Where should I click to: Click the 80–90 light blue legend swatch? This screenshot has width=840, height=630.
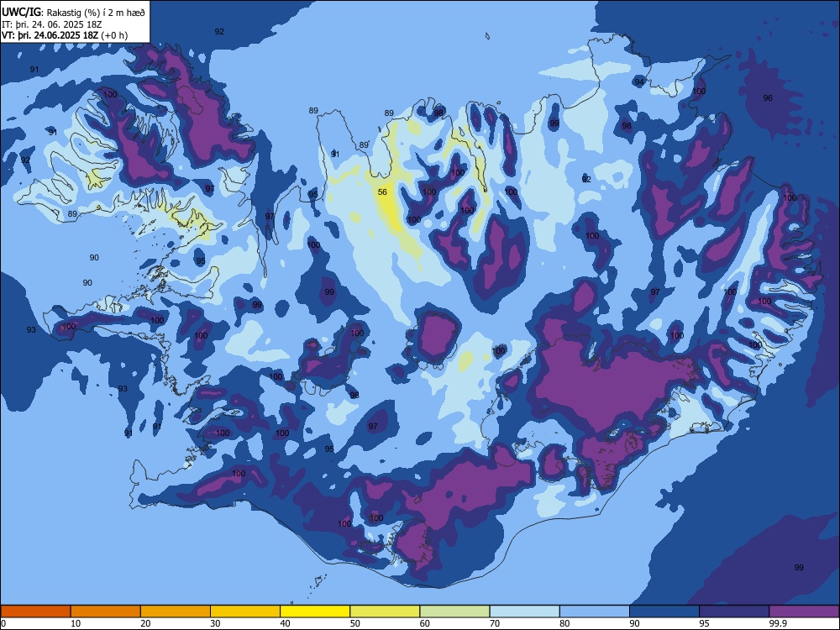tap(595, 612)
